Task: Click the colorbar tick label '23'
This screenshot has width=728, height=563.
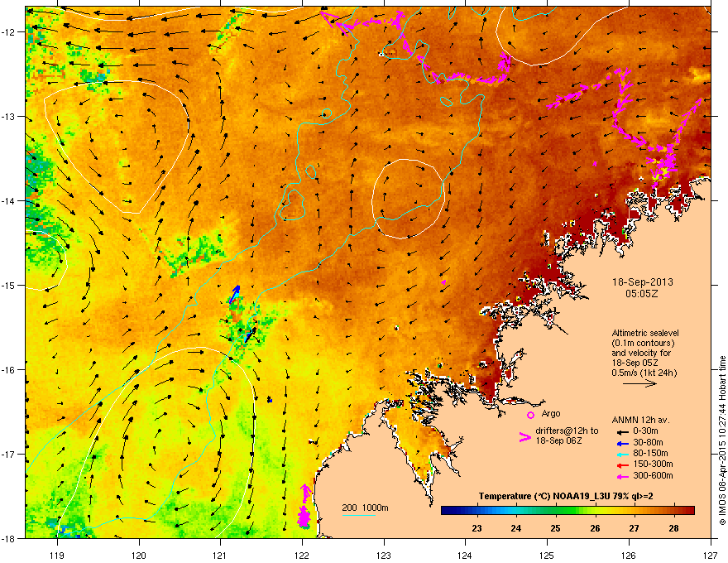Action: click(477, 528)
